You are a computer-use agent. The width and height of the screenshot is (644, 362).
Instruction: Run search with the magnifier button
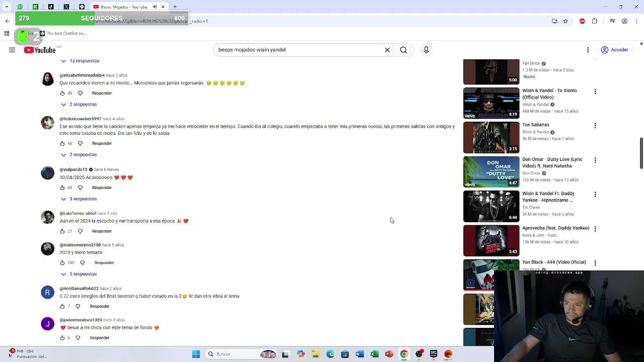404,50
